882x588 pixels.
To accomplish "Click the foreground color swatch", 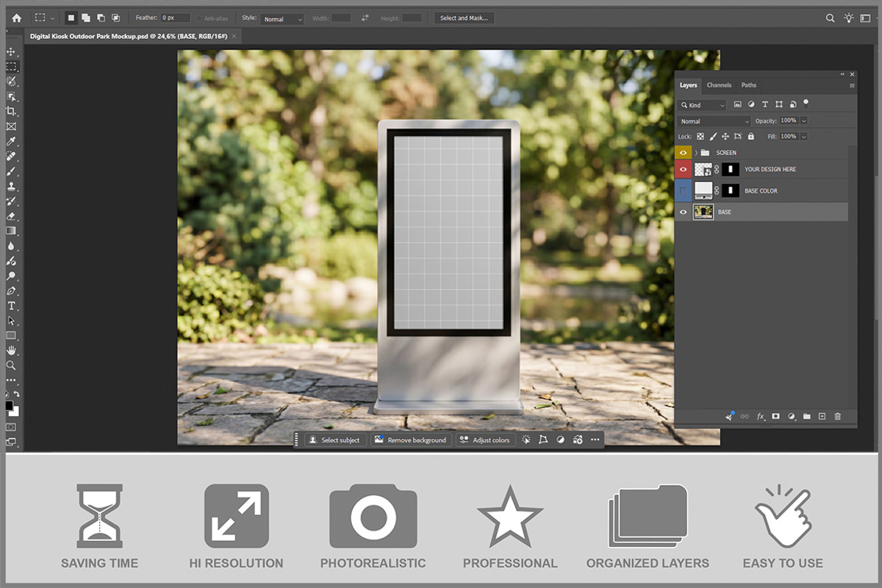I will 9,405.
